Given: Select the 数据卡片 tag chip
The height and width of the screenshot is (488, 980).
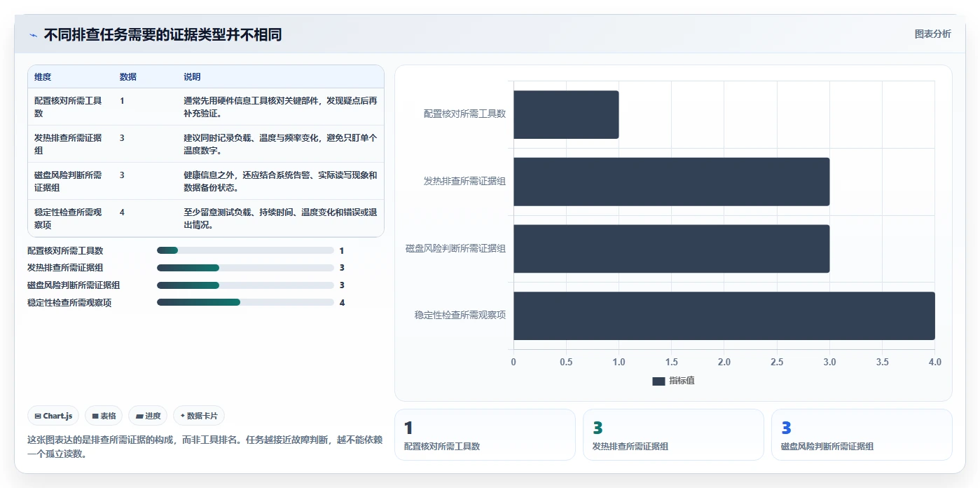Looking at the screenshot, I should click(x=199, y=416).
